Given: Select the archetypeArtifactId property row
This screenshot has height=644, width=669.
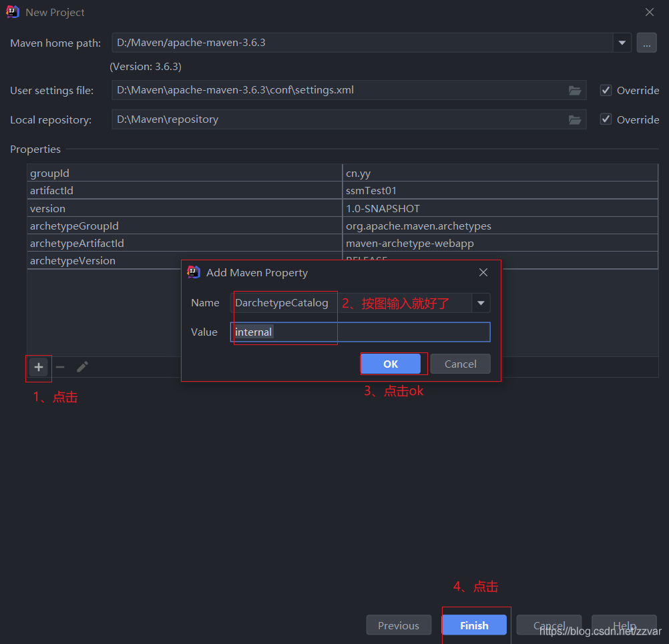Looking at the screenshot, I should (343, 243).
